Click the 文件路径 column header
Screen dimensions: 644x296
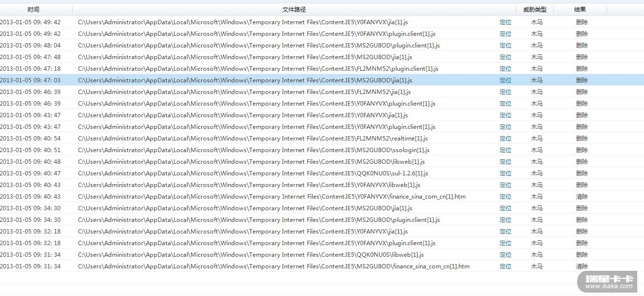click(294, 10)
